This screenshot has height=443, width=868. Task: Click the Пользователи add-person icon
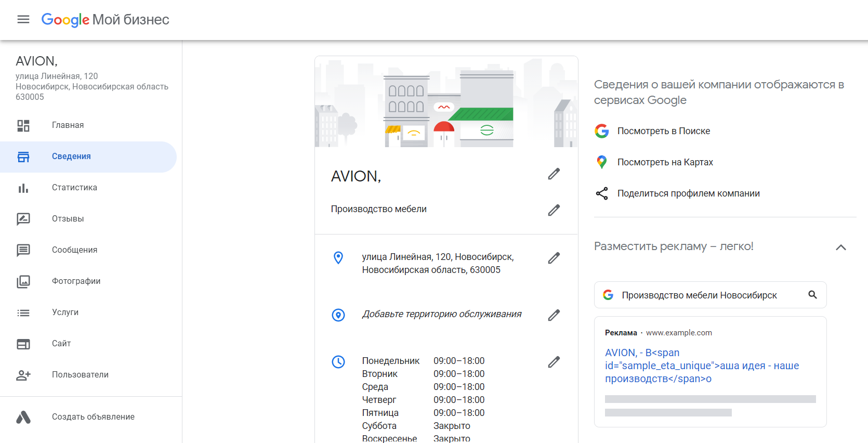23,375
